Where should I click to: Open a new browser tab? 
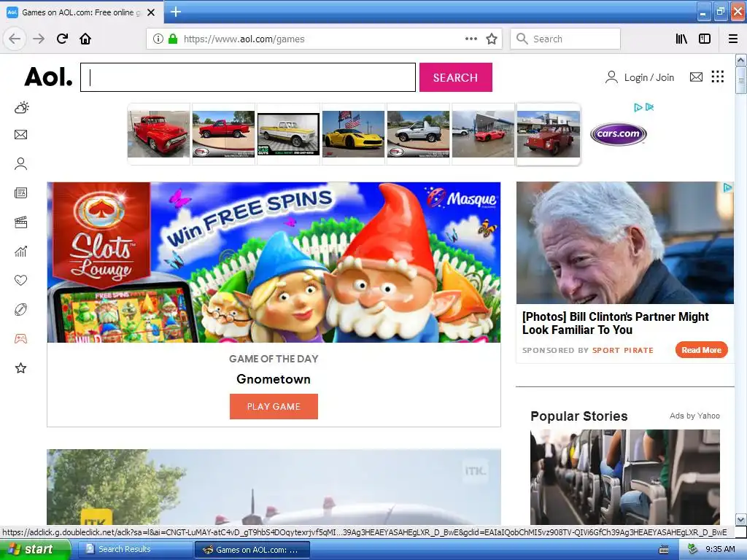coord(176,12)
